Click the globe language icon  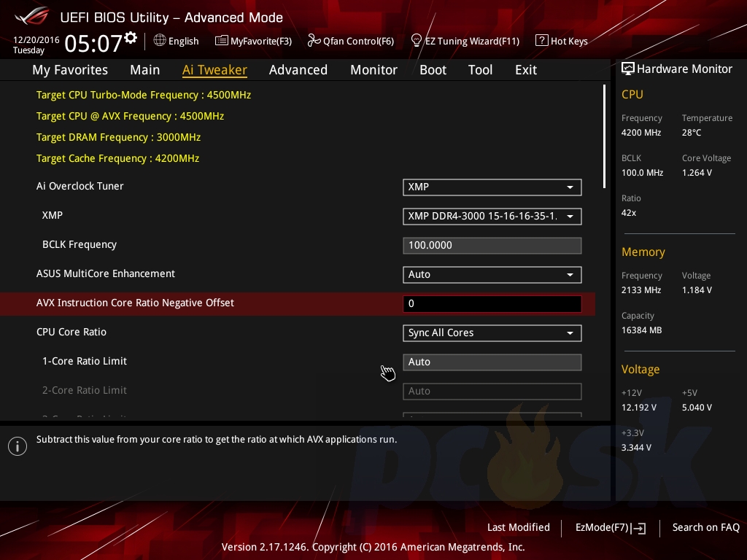click(160, 41)
